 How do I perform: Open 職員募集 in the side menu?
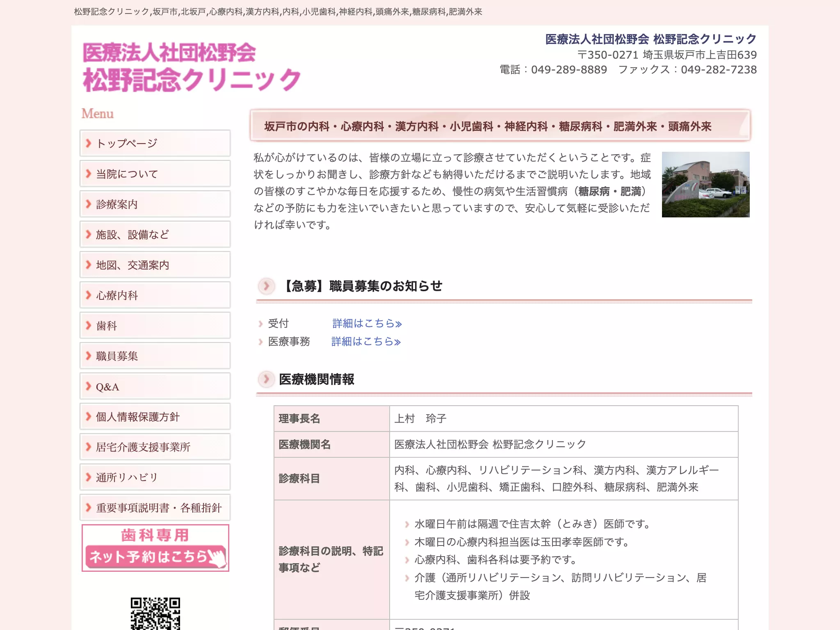click(155, 356)
